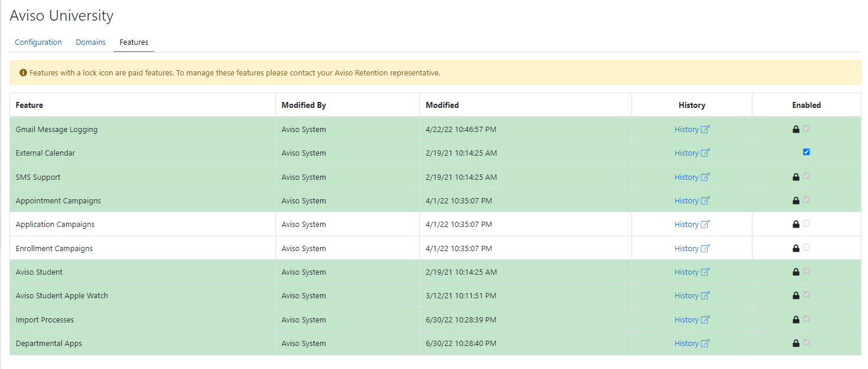Viewport: 868px width, 369px height.
Task: Select the SMS Support feature name
Action: coord(38,177)
